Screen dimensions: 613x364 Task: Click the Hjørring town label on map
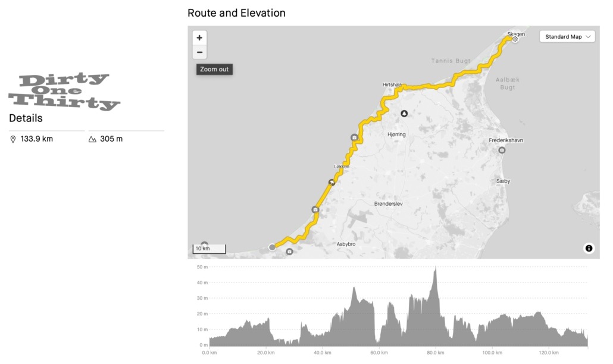[x=396, y=135]
